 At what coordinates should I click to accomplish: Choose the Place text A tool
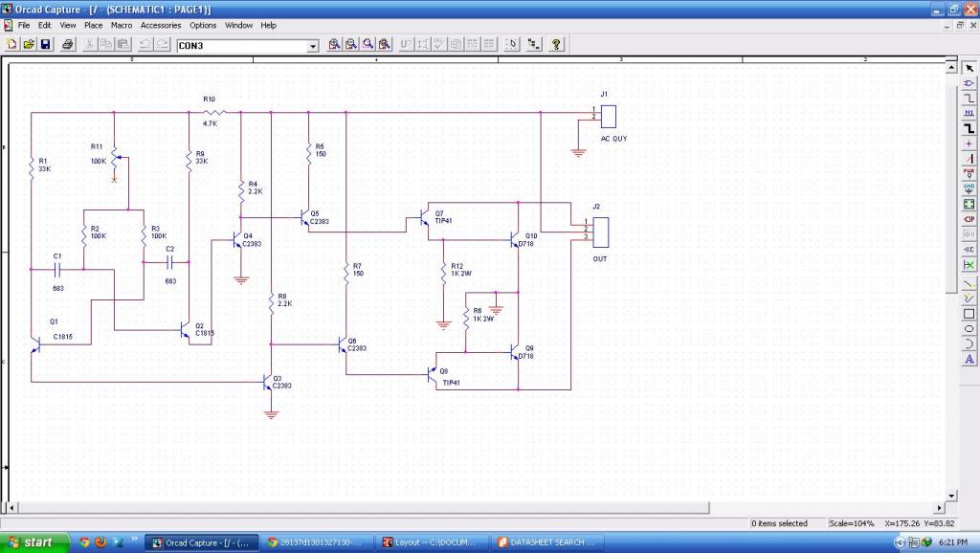pyautogui.click(x=969, y=360)
